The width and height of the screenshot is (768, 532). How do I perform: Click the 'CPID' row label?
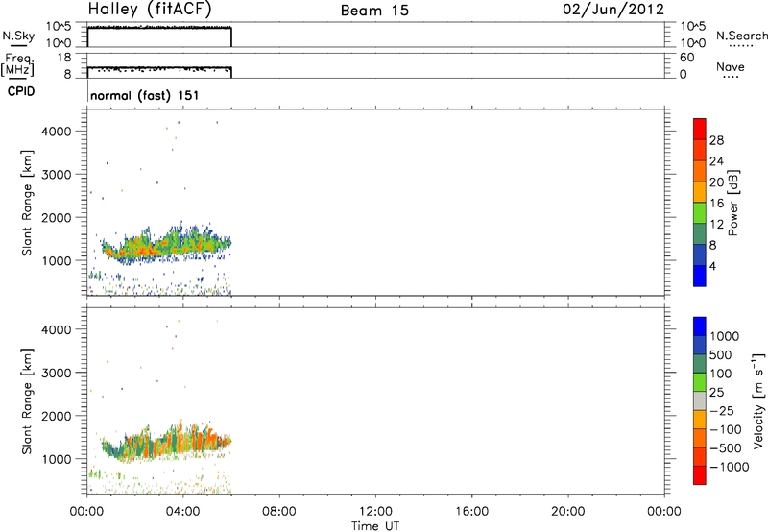(21, 91)
